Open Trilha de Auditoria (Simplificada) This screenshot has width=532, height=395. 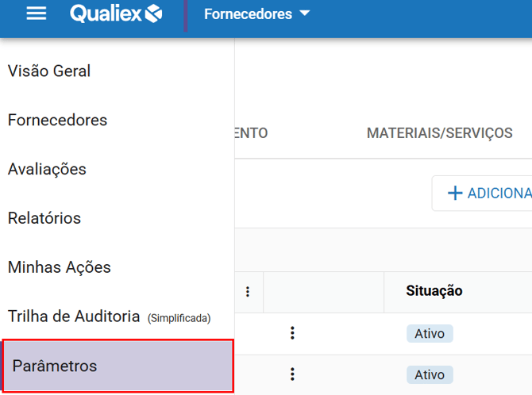point(109,316)
